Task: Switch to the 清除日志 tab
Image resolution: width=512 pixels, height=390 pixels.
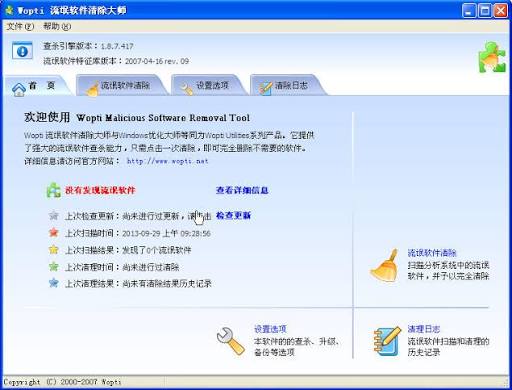Action: (x=288, y=85)
